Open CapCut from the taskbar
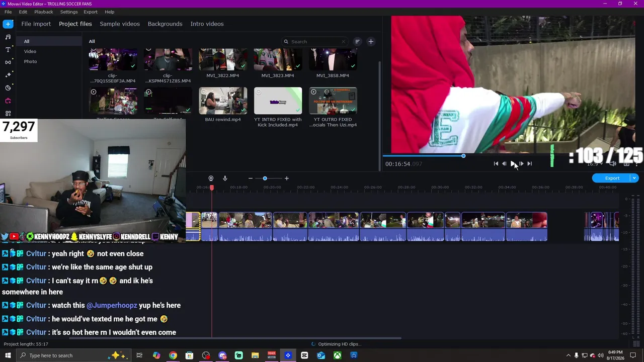644x362 pixels. 304,355
